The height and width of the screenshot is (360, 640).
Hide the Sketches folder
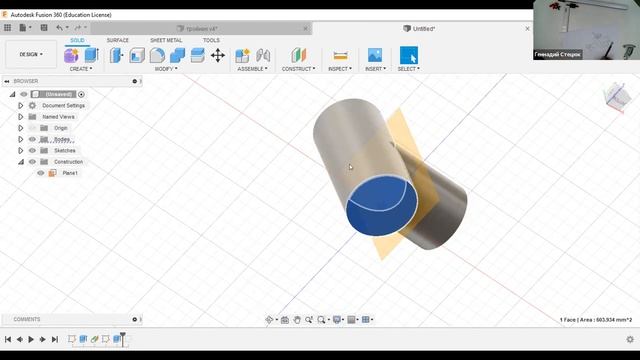coord(32,151)
